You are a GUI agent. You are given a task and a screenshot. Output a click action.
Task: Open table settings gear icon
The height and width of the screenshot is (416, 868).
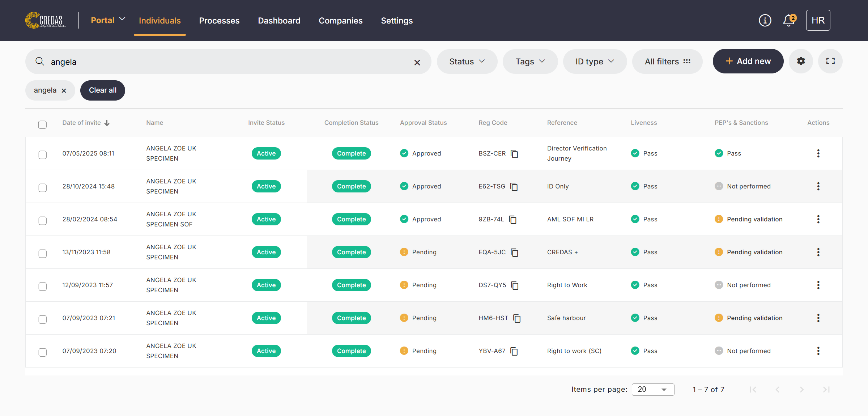(x=801, y=61)
